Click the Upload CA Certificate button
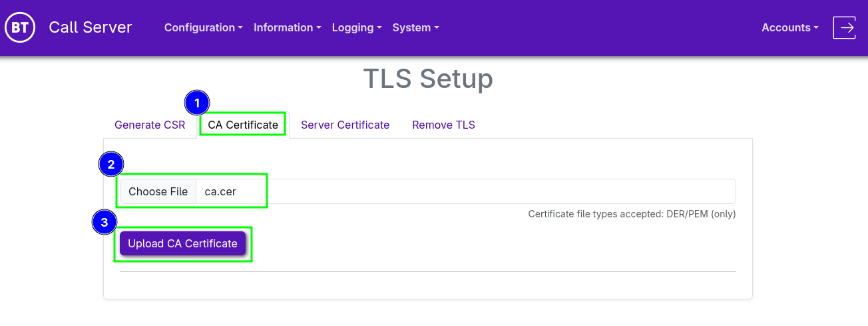Viewport: 868px width, 326px height. 183,243
